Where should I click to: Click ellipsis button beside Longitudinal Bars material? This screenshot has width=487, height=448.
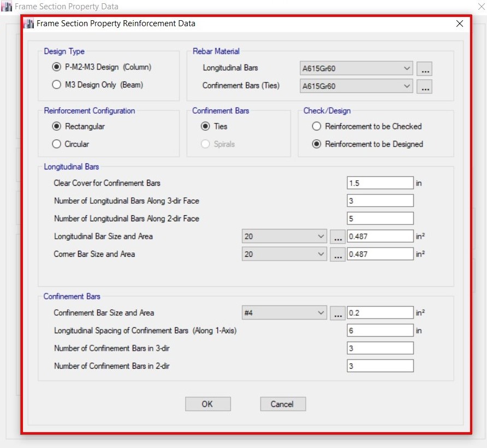[x=424, y=69]
